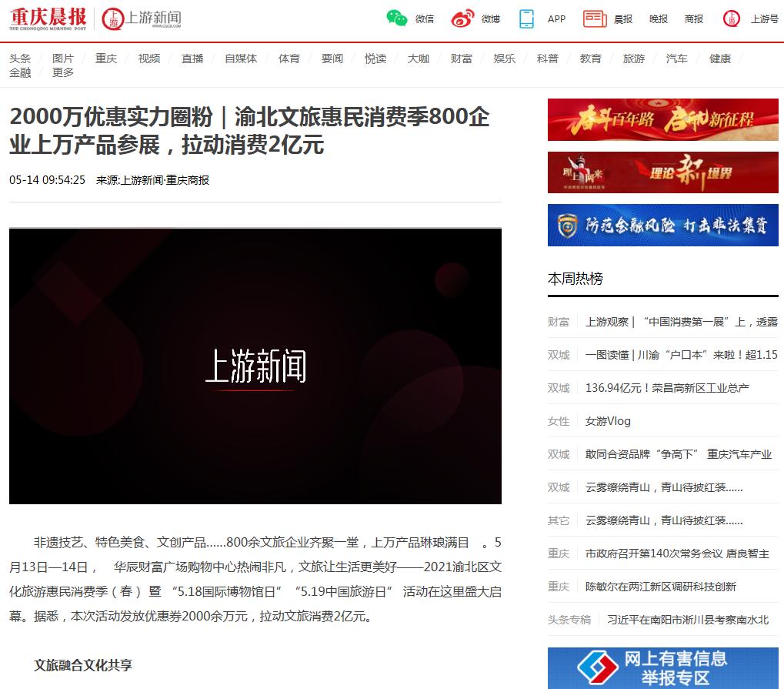The width and height of the screenshot is (784, 689).
Task: Go to the 悦读 section
Action: (x=375, y=59)
